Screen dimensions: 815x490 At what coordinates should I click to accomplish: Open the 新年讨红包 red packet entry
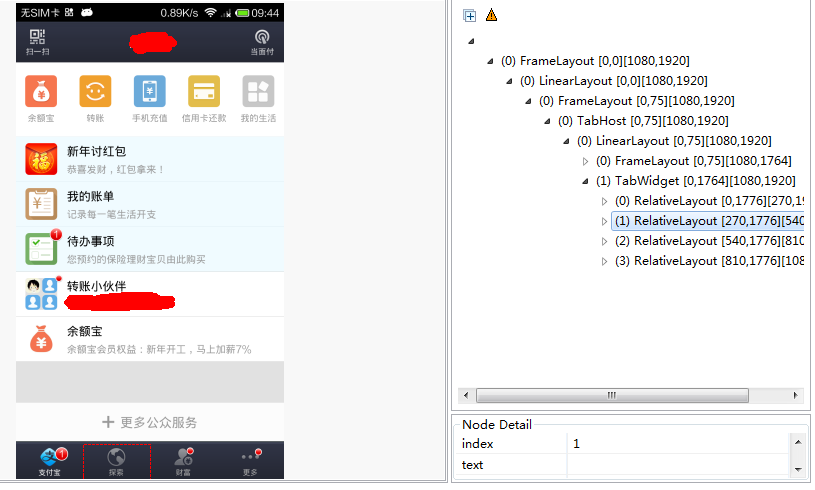(x=150, y=160)
